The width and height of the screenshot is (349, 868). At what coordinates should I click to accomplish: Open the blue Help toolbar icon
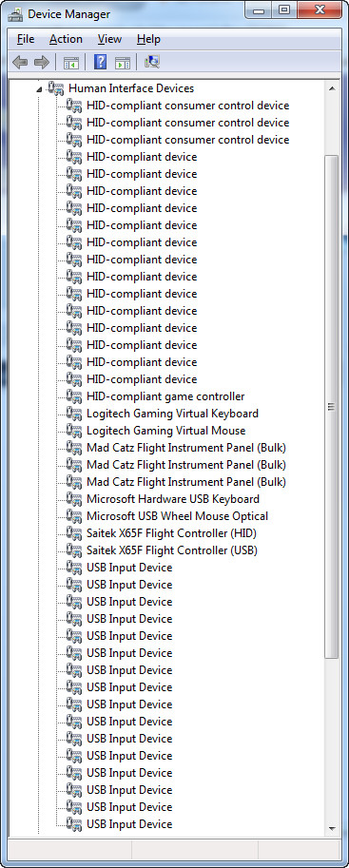100,62
